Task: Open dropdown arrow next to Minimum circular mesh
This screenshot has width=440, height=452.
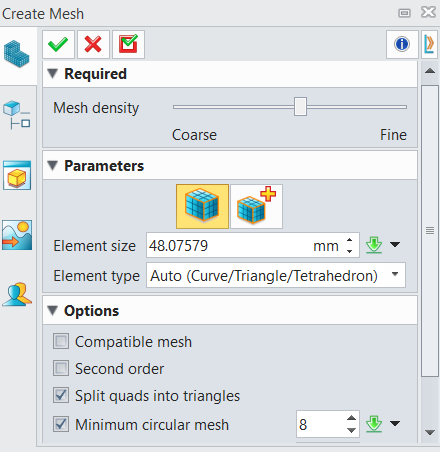Action: [395, 423]
